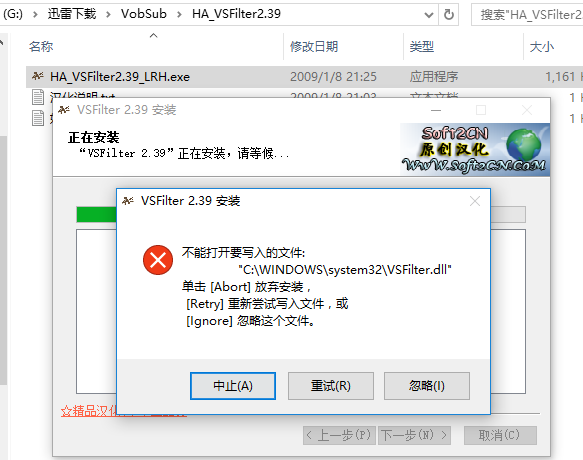The width and height of the screenshot is (583, 460).
Task: Click the red error icon in dialog
Action: tap(158, 260)
